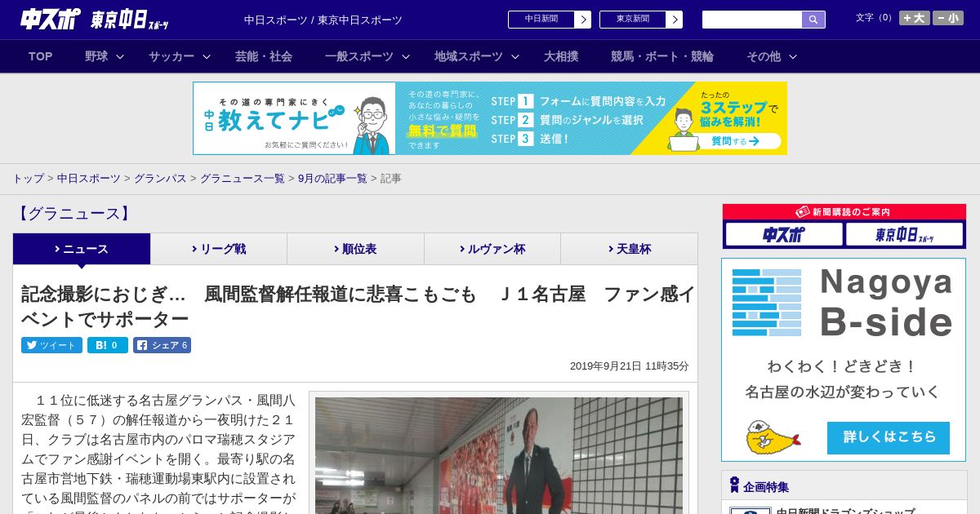Open 芸能・社会 navigation item

pos(264,56)
